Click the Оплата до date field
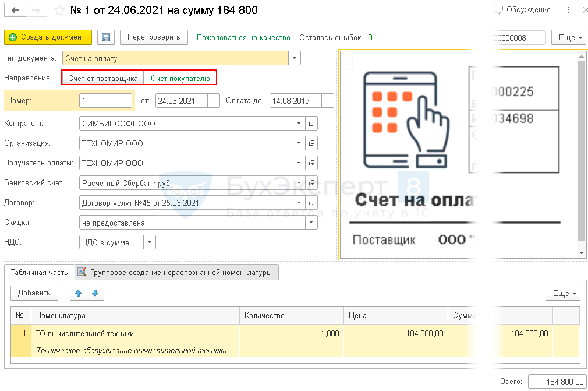Viewport: 588px width, 391px height. tap(296, 101)
